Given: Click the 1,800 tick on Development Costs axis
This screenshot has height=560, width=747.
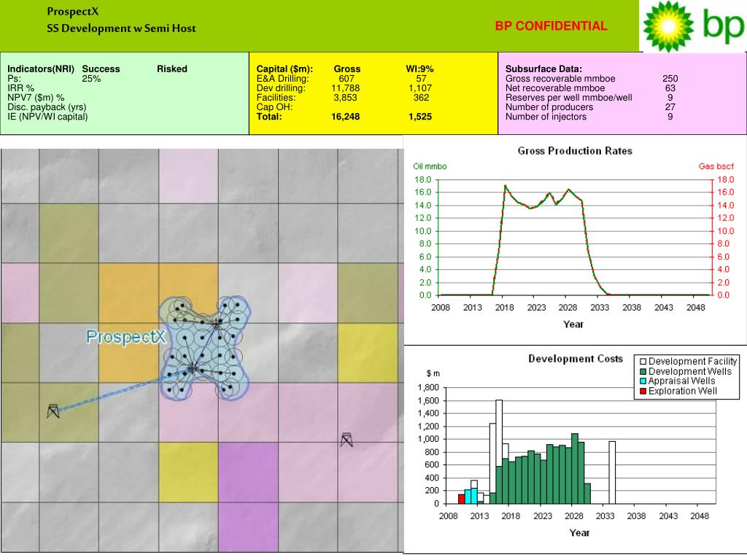Looking at the screenshot, I should (428, 388).
